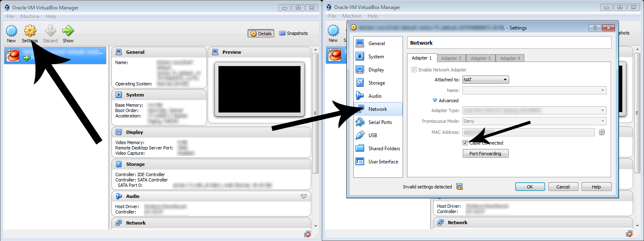Open System category in Settings dialog
The width and height of the screenshot is (644, 241).
[x=378, y=56]
